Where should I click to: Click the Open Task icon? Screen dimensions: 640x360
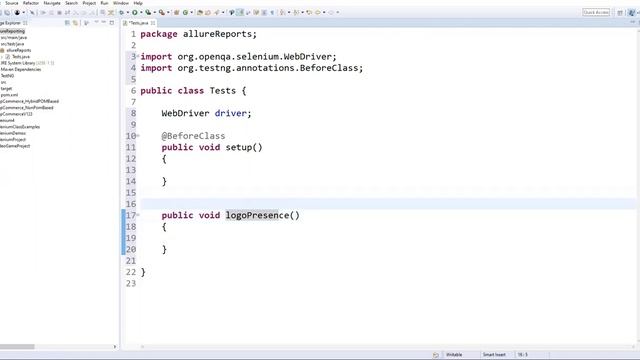(208, 12)
